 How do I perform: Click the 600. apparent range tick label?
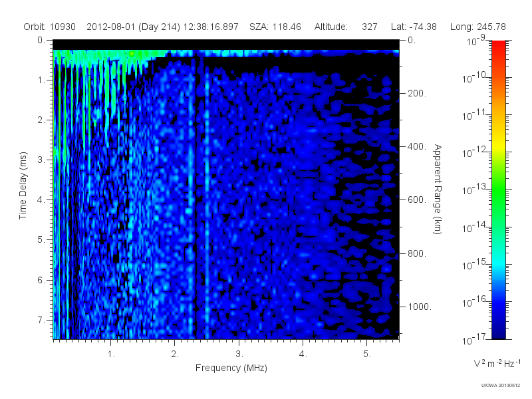click(417, 200)
